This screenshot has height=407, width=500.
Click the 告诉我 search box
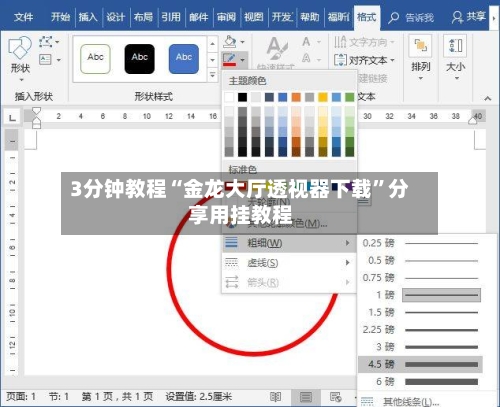point(411,17)
